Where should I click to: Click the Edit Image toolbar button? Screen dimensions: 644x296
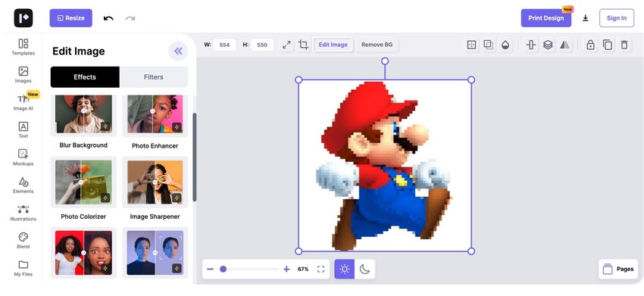pos(333,45)
